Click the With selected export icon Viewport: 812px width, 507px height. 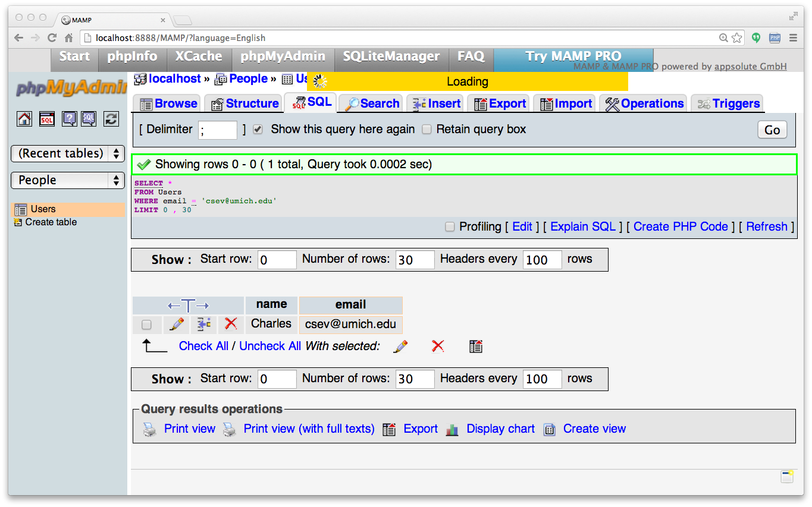[x=475, y=346]
